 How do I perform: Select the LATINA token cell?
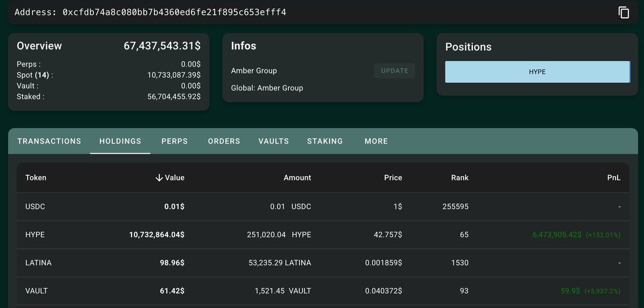click(39, 263)
